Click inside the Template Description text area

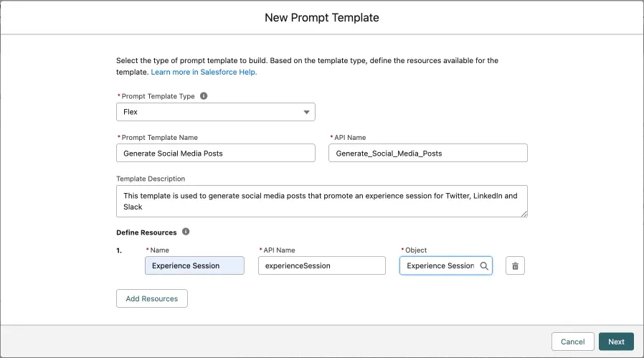tap(321, 202)
